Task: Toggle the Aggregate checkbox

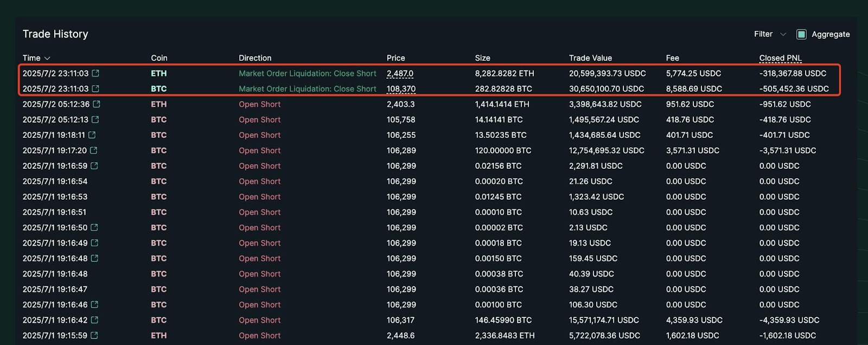Action: pos(801,34)
